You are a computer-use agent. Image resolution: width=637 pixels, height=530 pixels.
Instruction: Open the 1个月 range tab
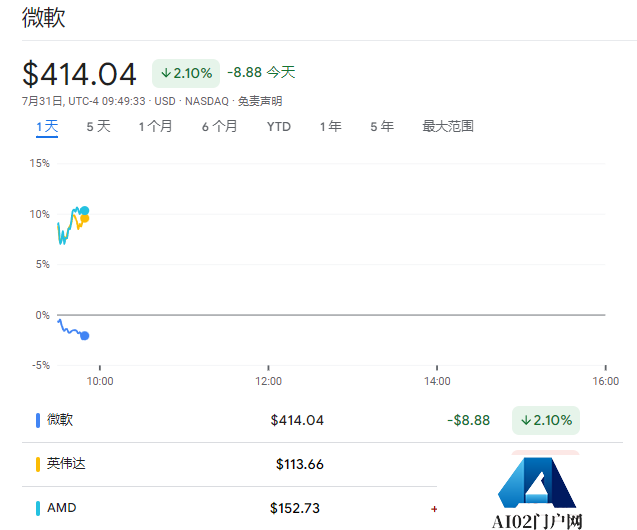[x=156, y=127]
